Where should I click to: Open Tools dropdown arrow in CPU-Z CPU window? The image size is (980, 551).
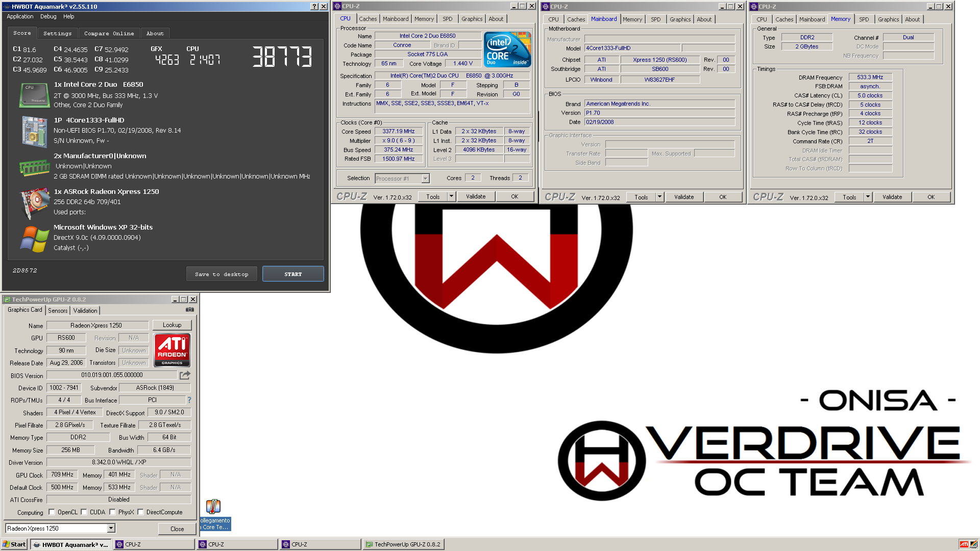(x=451, y=196)
